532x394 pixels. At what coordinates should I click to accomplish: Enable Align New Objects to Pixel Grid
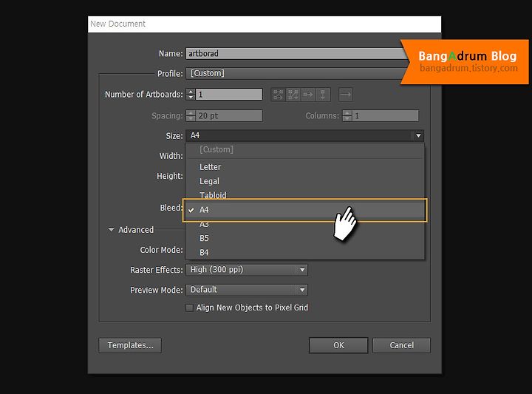click(x=190, y=308)
